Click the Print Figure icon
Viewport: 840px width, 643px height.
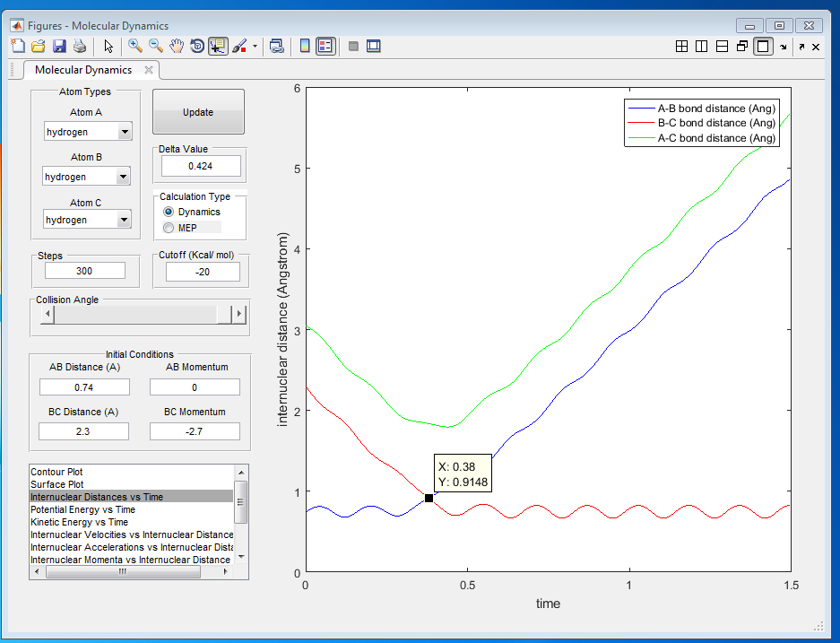79,47
